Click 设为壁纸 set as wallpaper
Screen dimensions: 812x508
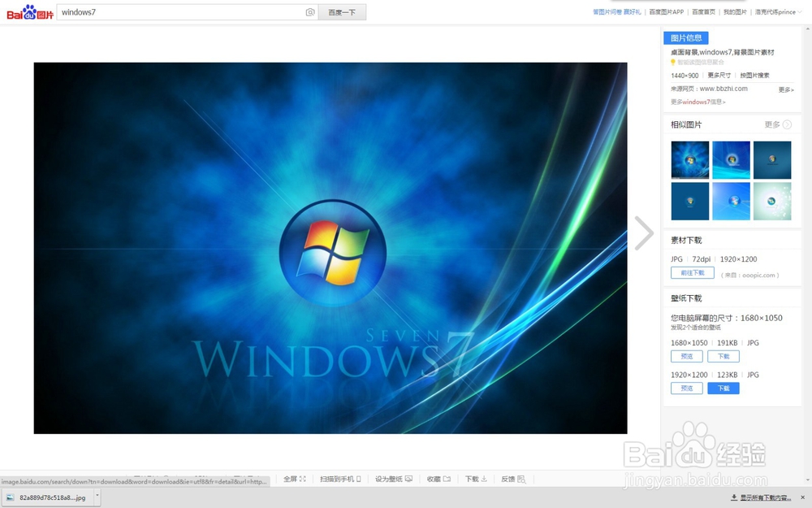tap(394, 479)
